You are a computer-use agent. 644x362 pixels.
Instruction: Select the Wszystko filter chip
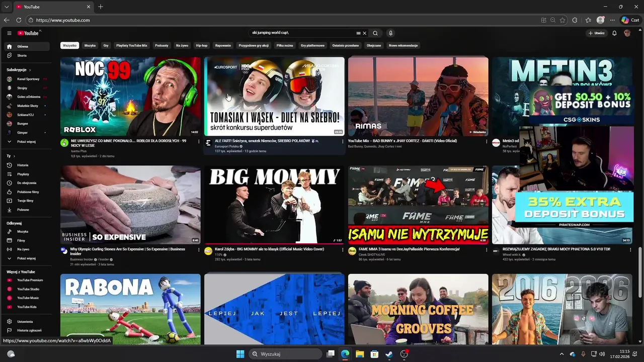[x=70, y=45]
